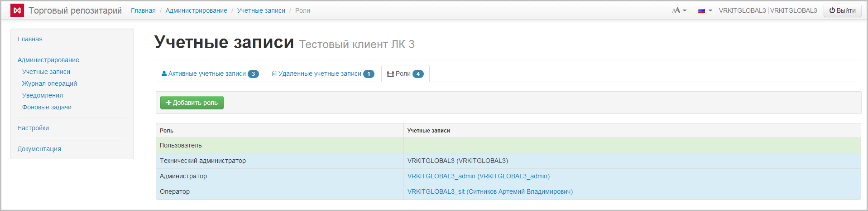Open Фоновые задачи sidebar link
The height and width of the screenshot is (211, 868).
[x=47, y=107]
